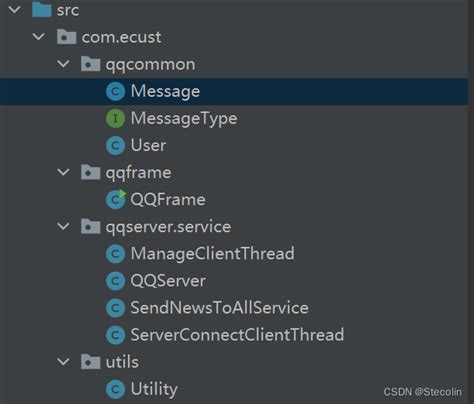Image resolution: width=474 pixels, height=404 pixels.
Task: Collapse the utils package chevron
Action: point(63,362)
